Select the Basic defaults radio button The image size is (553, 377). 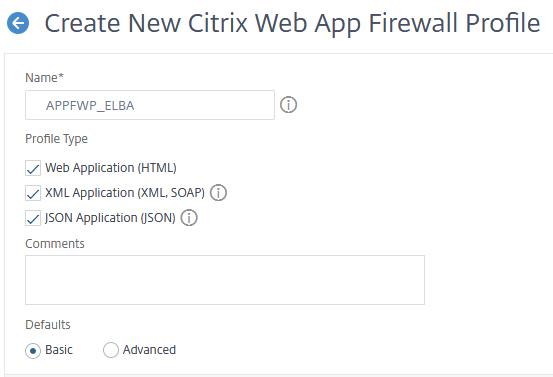coord(33,351)
